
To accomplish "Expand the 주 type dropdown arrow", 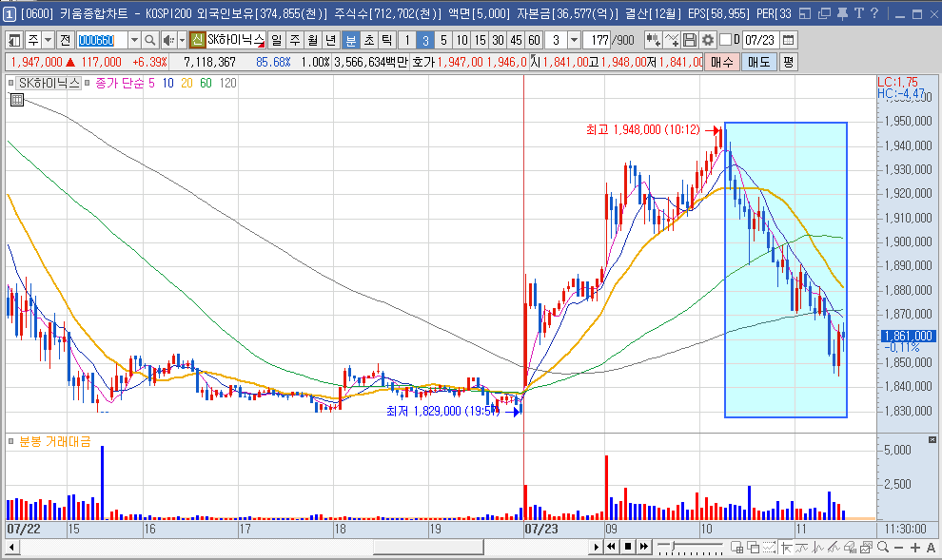I will tap(49, 40).
